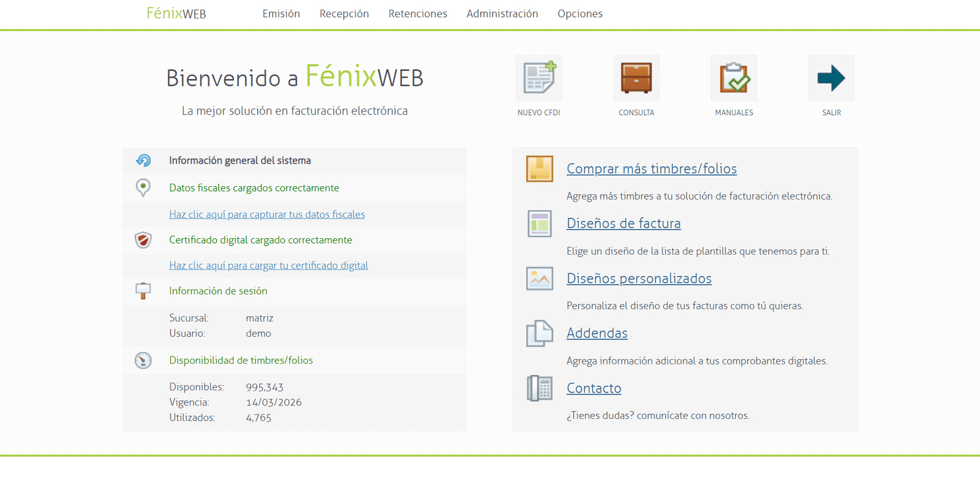Click the Sucursal value matriz
This screenshot has height=477, width=980.
click(x=260, y=318)
